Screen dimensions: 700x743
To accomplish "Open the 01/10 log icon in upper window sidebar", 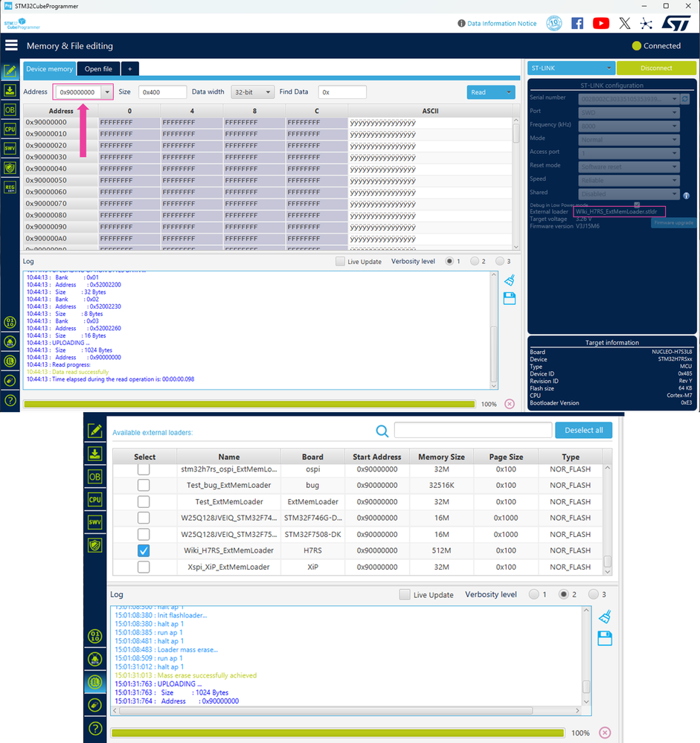I will pos(10,322).
